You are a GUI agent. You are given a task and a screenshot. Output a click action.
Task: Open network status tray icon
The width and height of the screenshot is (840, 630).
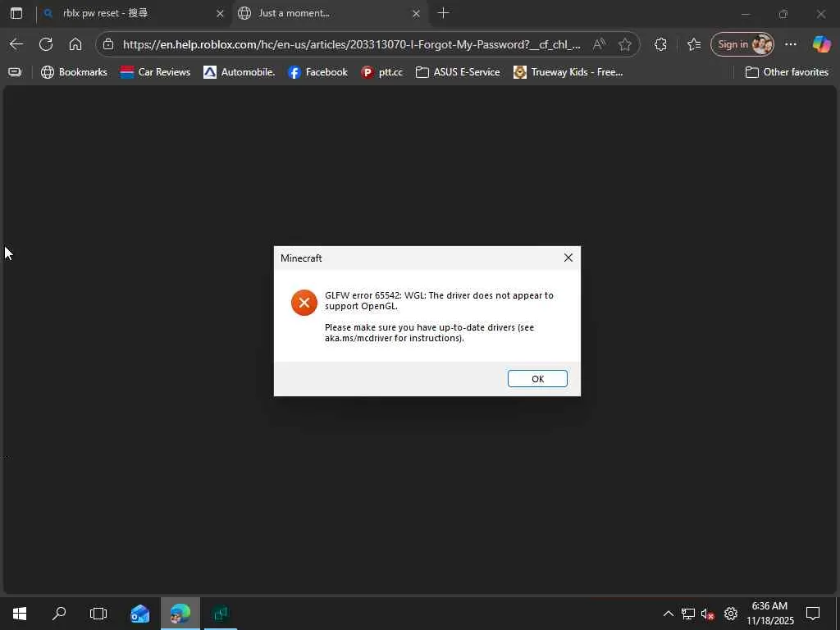pyautogui.click(x=688, y=614)
